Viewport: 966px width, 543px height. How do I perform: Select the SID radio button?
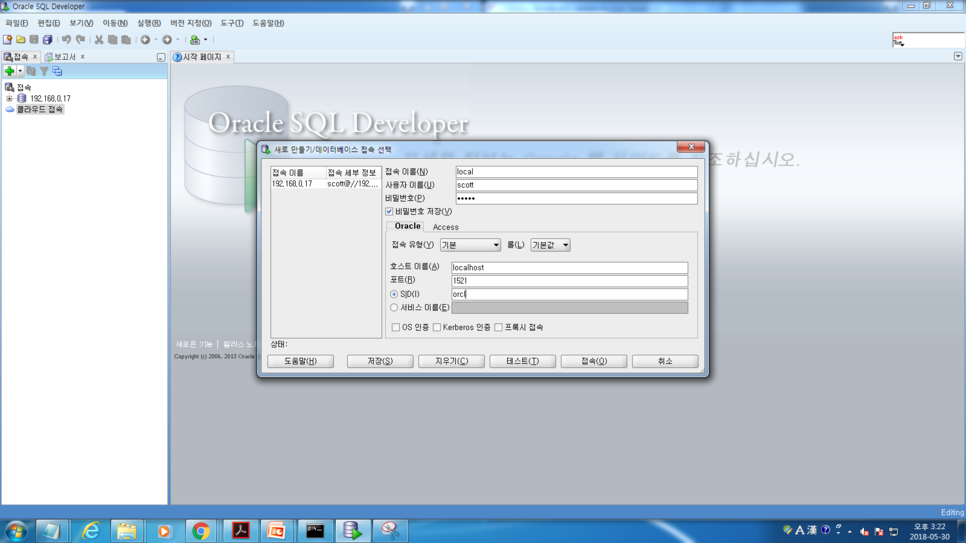coord(394,294)
